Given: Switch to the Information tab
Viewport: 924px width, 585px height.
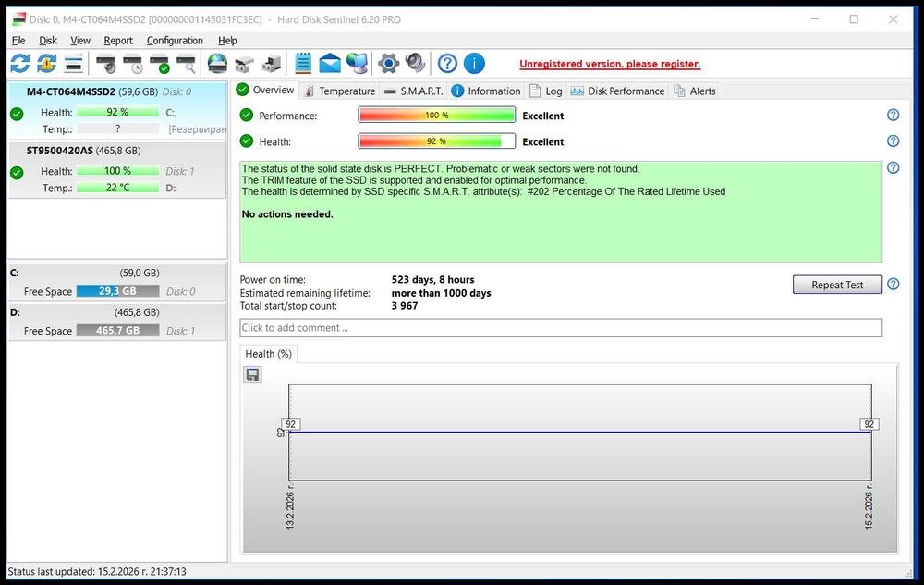Looking at the screenshot, I should coord(486,91).
